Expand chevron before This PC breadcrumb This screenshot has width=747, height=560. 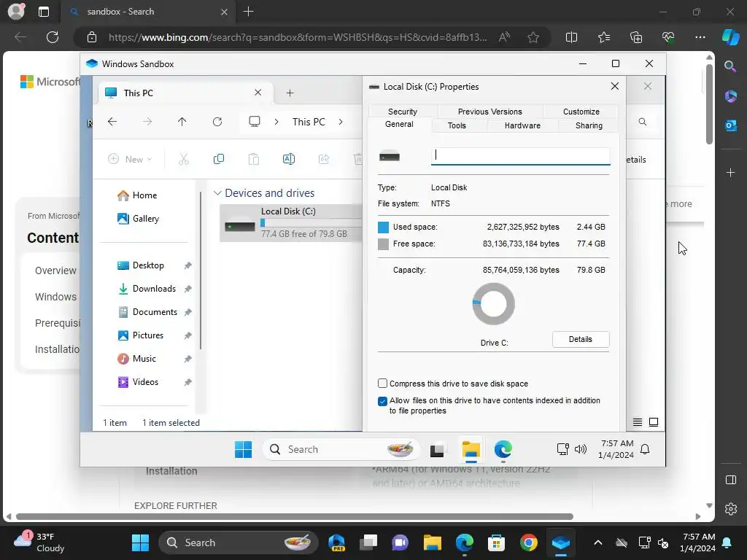click(276, 122)
